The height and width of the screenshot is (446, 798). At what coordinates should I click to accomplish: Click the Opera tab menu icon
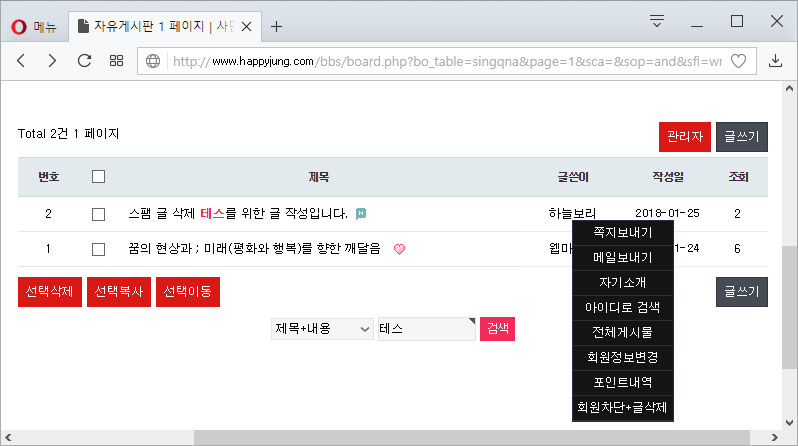coord(657,21)
